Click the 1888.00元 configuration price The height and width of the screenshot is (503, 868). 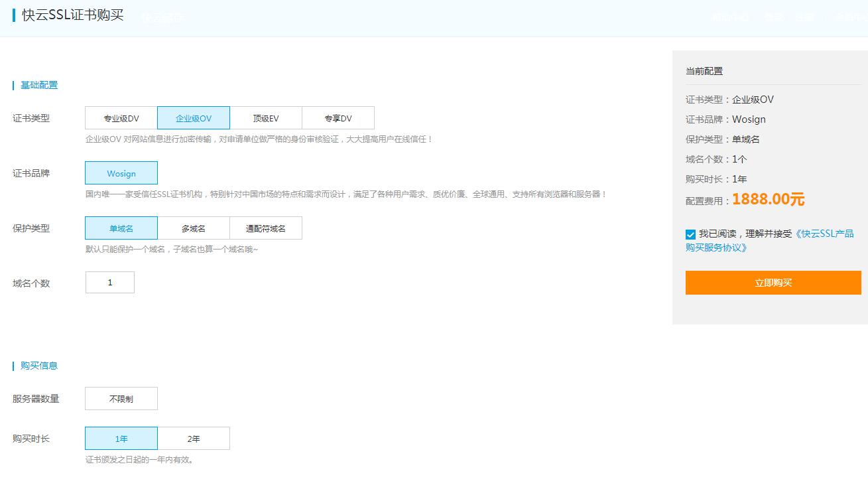click(768, 198)
